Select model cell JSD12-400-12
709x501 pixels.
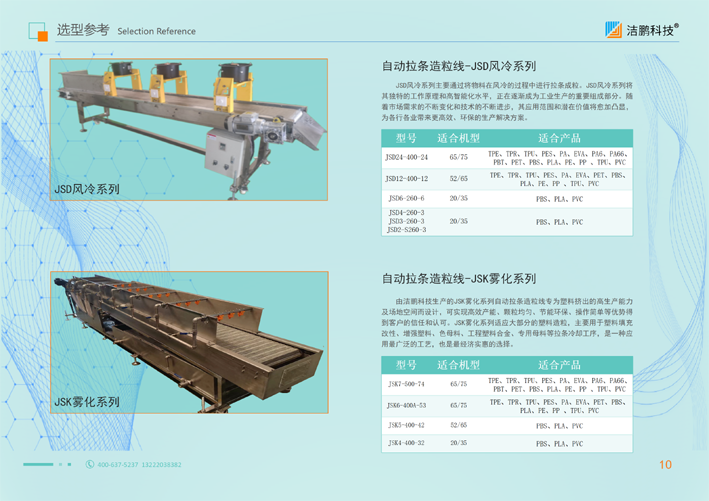pos(406,179)
